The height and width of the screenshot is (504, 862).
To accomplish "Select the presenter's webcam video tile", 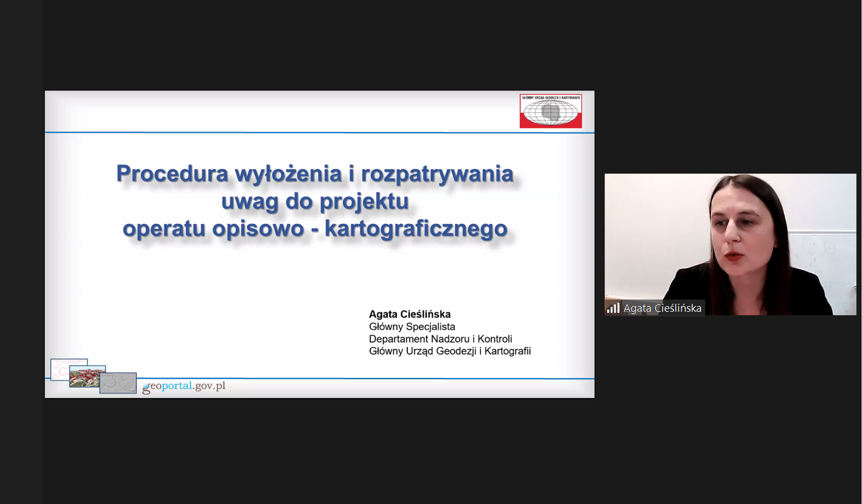I will [730, 243].
